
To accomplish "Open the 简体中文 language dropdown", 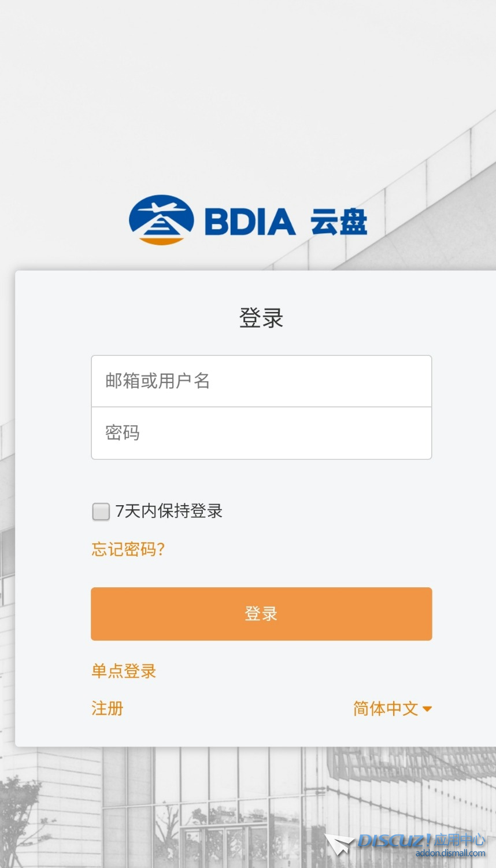I will tap(386, 708).
